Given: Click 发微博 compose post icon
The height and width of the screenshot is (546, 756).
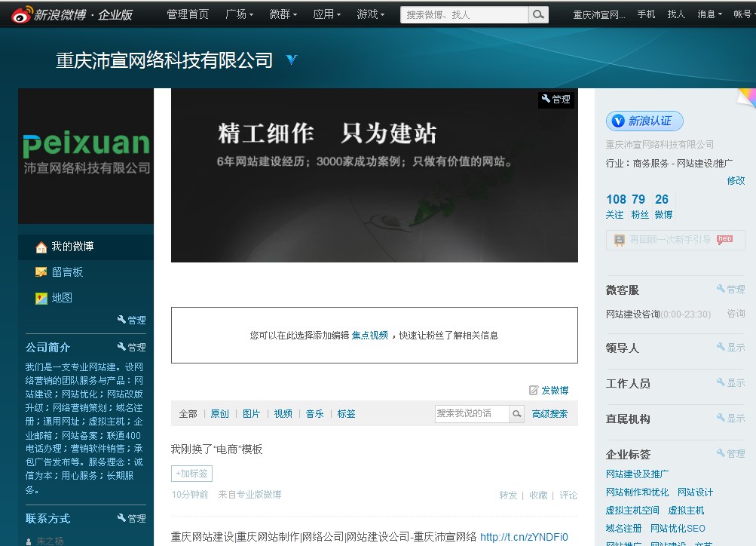Looking at the screenshot, I should pyautogui.click(x=548, y=391).
